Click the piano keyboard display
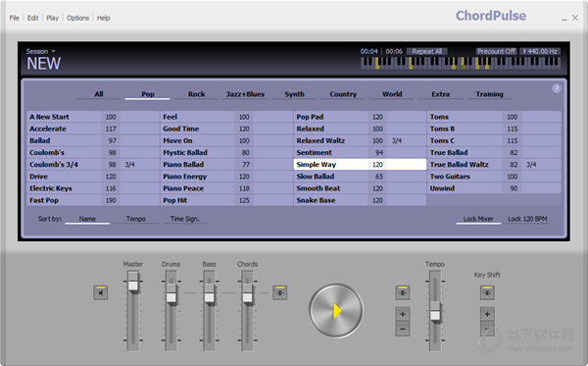The width and height of the screenshot is (588, 366). click(x=461, y=63)
